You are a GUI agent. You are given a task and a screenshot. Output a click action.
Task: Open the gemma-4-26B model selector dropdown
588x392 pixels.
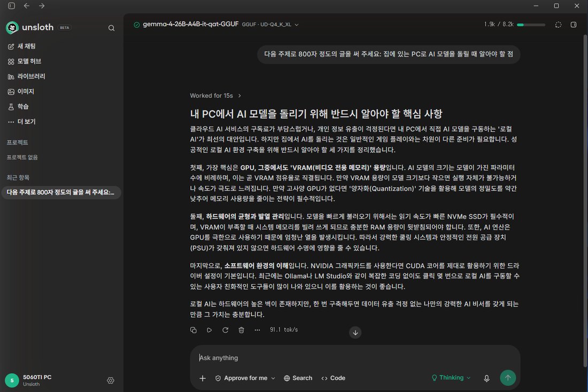click(x=220, y=25)
